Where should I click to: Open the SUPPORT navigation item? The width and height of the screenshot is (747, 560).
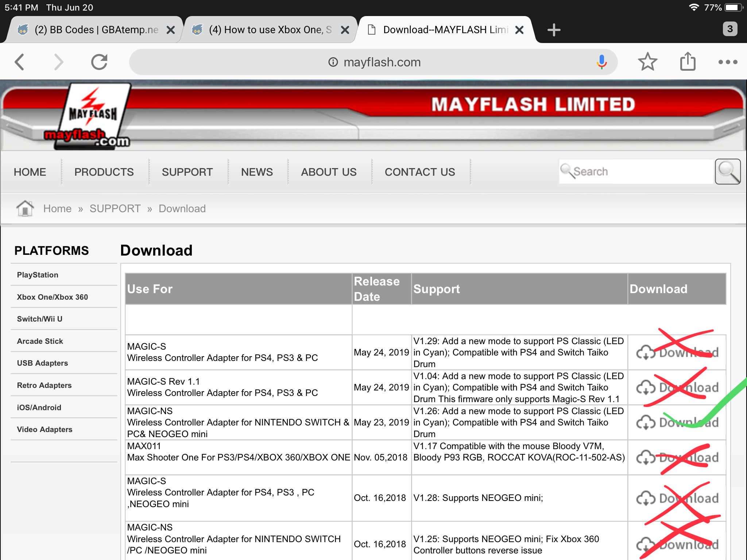[x=187, y=172]
